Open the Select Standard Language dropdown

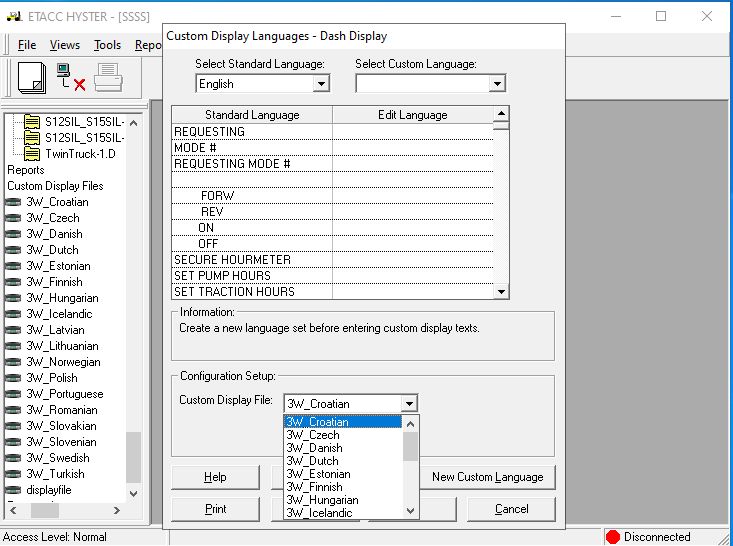(321, 84)
